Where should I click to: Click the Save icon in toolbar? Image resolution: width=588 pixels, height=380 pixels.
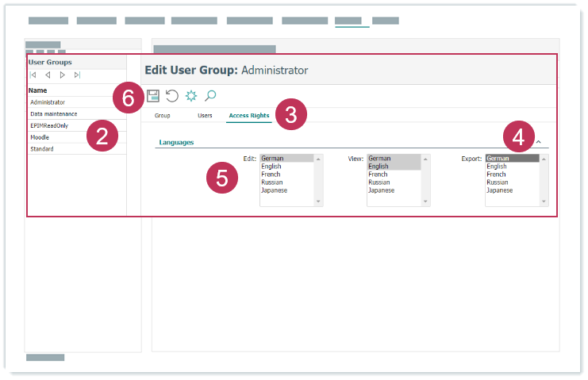[153, 96]
